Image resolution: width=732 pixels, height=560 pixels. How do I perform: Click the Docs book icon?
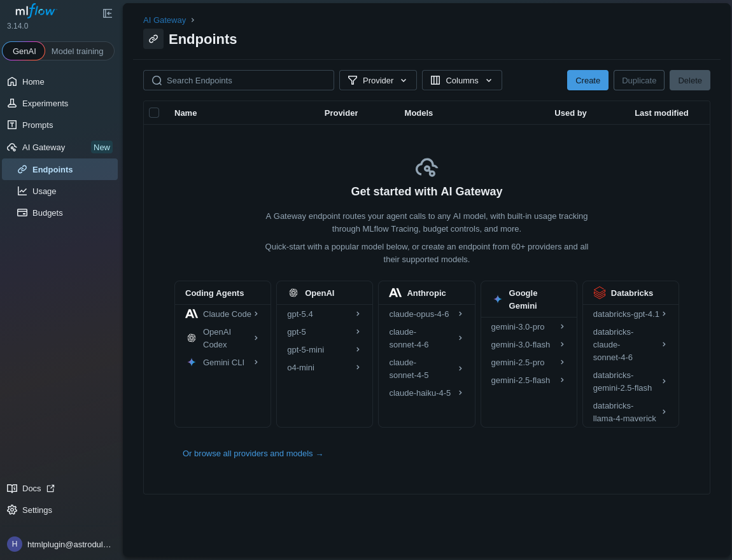click(x=12, y=488)
